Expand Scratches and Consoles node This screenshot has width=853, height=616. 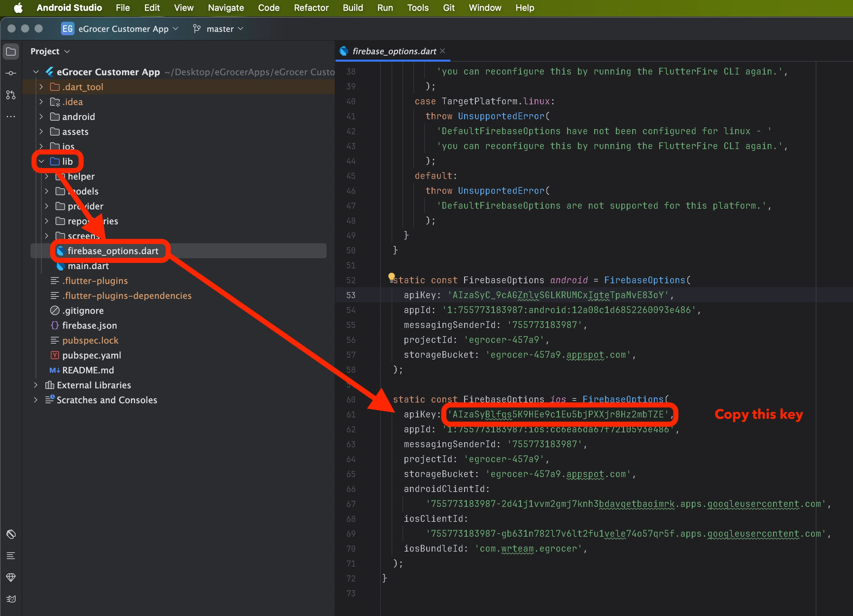[36, 399]
